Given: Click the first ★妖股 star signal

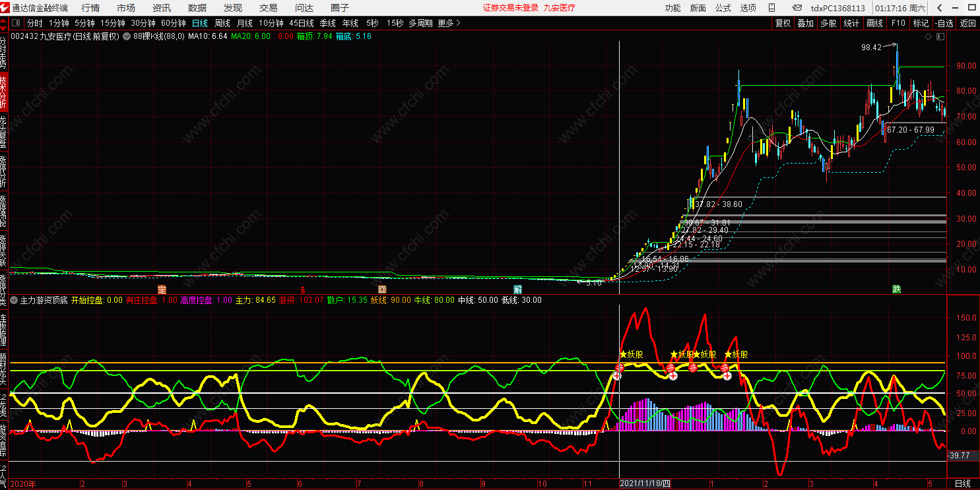Looking at the screenshot, I should [x=631, y=354].
